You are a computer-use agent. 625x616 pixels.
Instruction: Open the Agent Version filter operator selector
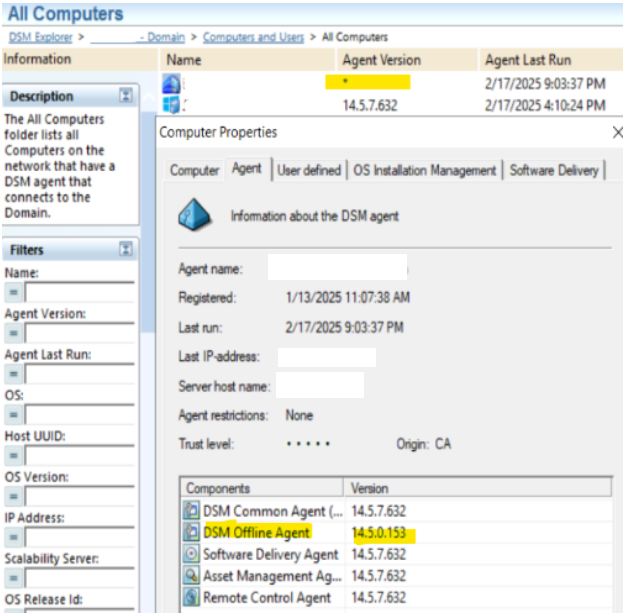tap(14, 333)
